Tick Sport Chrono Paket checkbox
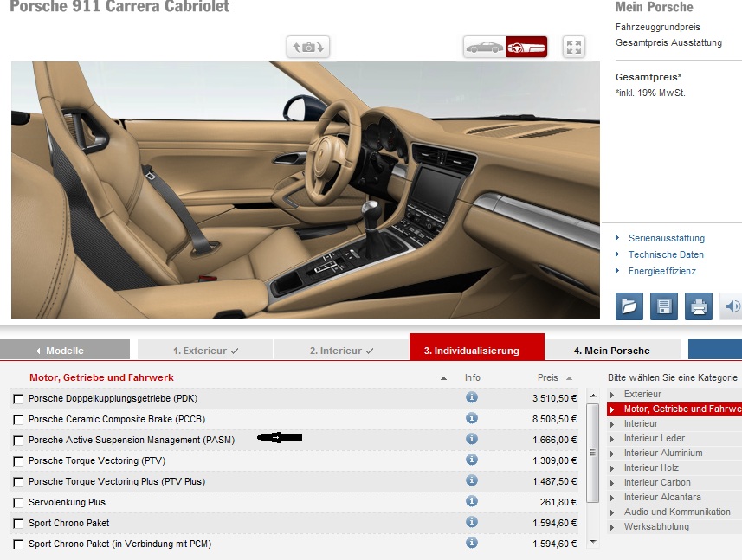742x560 pixels. tap(18, 524)
